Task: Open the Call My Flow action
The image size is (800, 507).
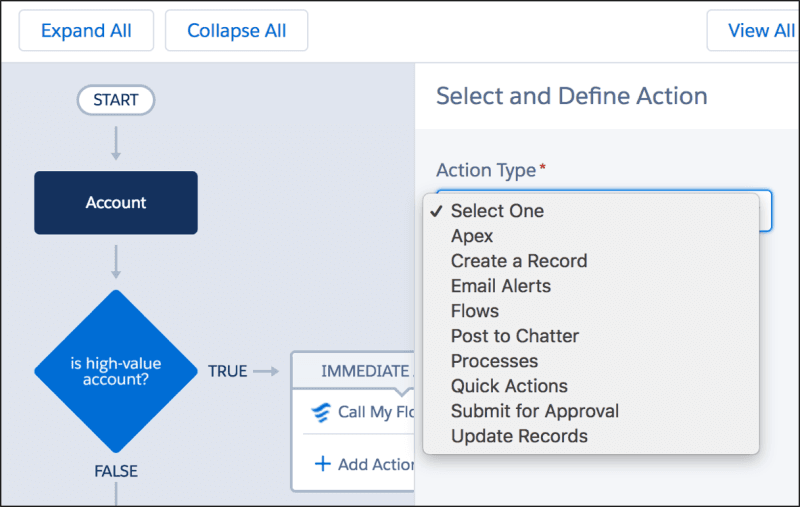Action: click(x=376, y=412)
